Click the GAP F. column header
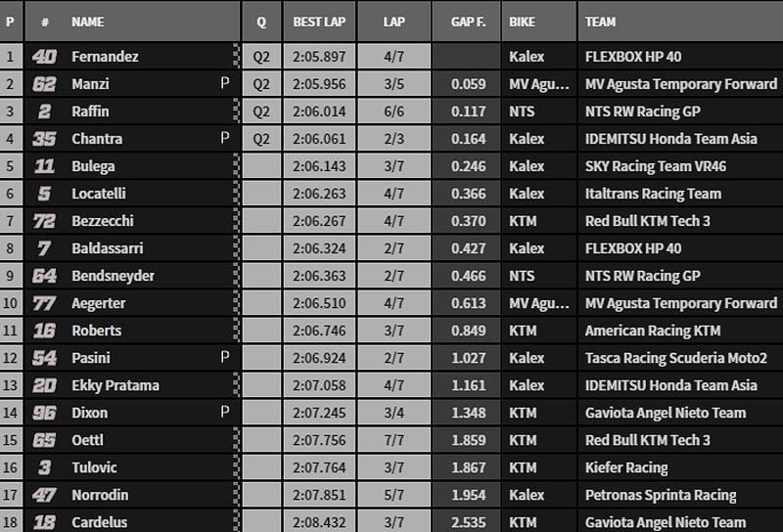Viewport: 783px width, 532px height. 467,22
